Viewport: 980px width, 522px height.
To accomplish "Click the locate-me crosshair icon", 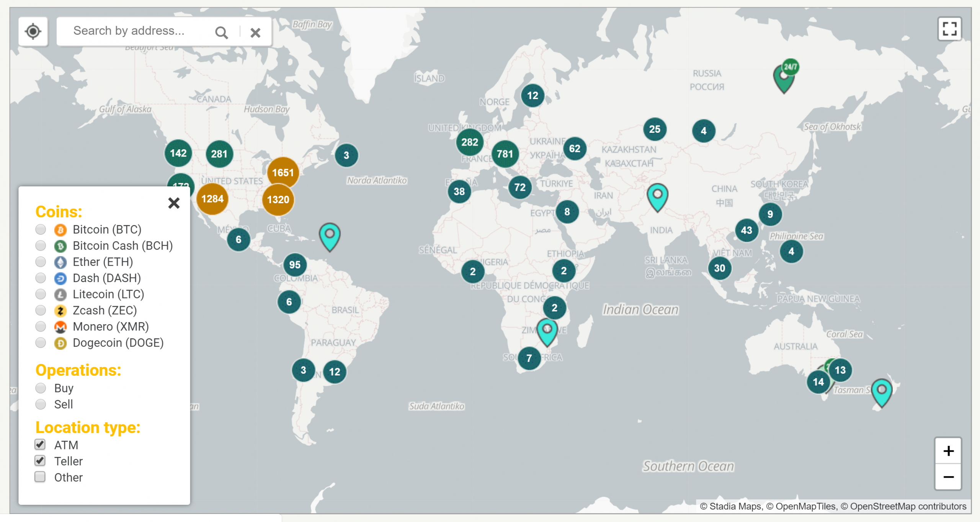I will 33,31.
